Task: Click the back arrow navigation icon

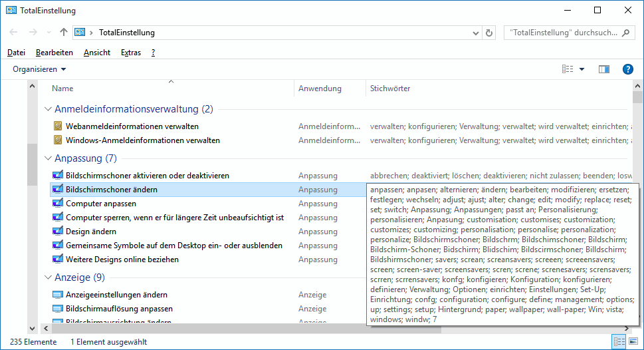Action: [15, 33]
